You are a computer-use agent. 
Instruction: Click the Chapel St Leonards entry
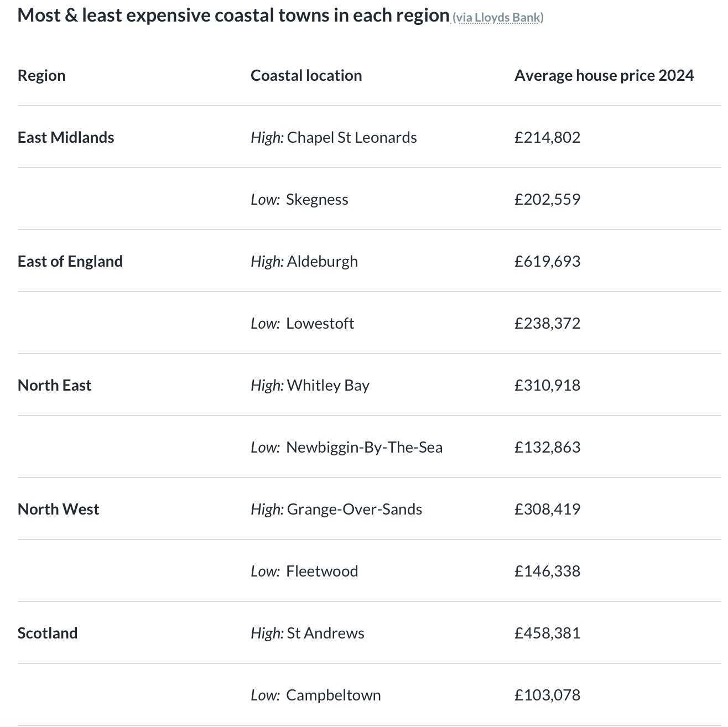tap(352, 138)
